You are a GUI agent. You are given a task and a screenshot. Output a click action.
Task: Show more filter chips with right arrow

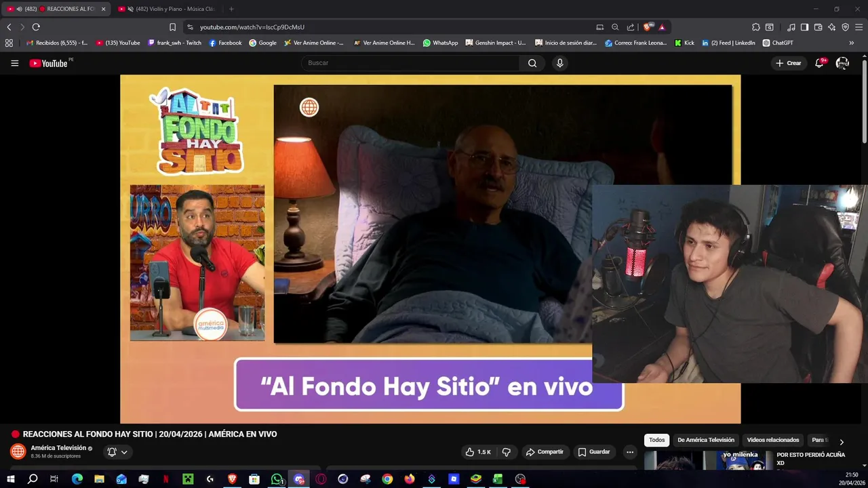pos(842,442)
